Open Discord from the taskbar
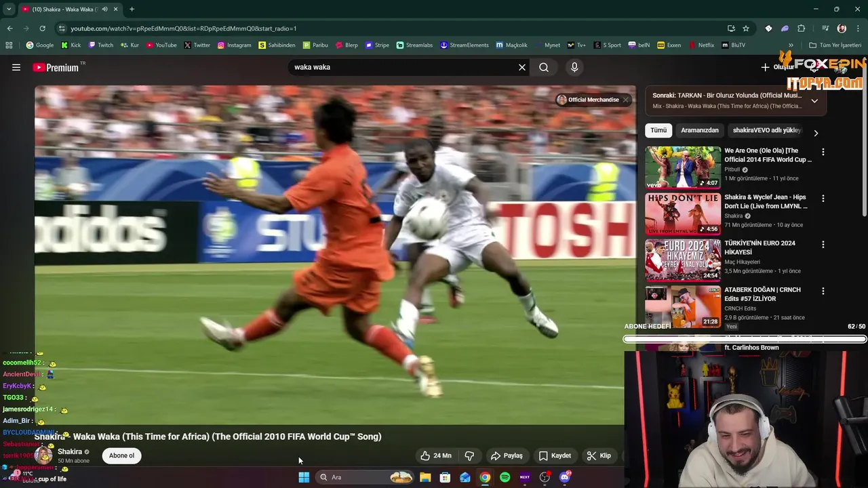Viewport: 868px width, 488px height. 565,477
